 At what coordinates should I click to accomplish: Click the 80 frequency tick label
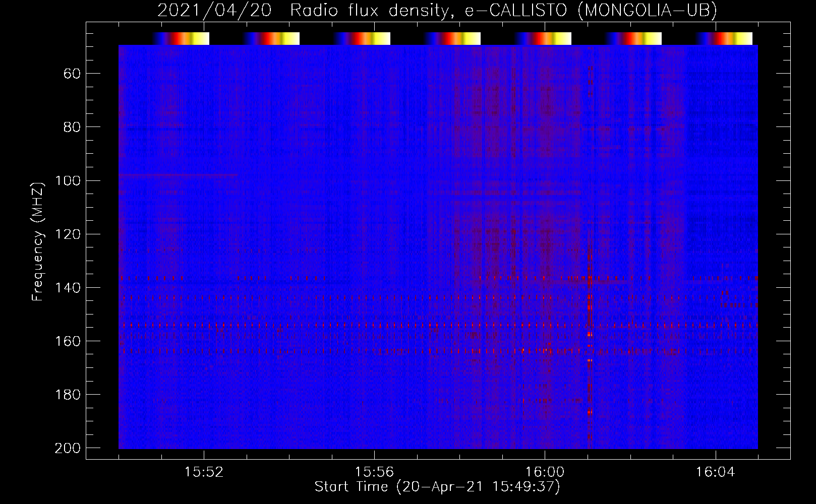click(x=72, y=127)
